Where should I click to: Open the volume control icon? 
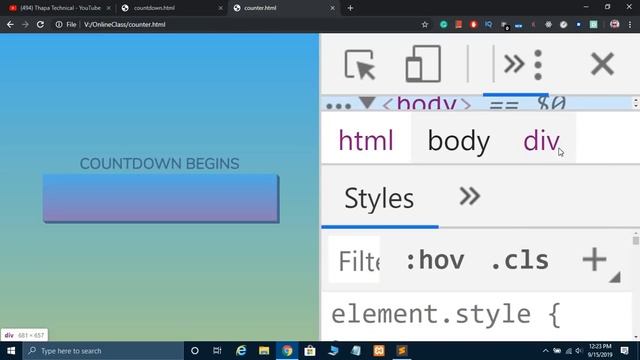coord(578,351)
